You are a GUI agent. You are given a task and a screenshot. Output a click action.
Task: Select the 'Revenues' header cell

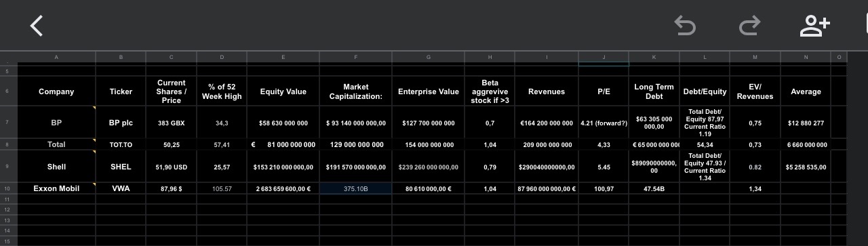tap(547, 91)
